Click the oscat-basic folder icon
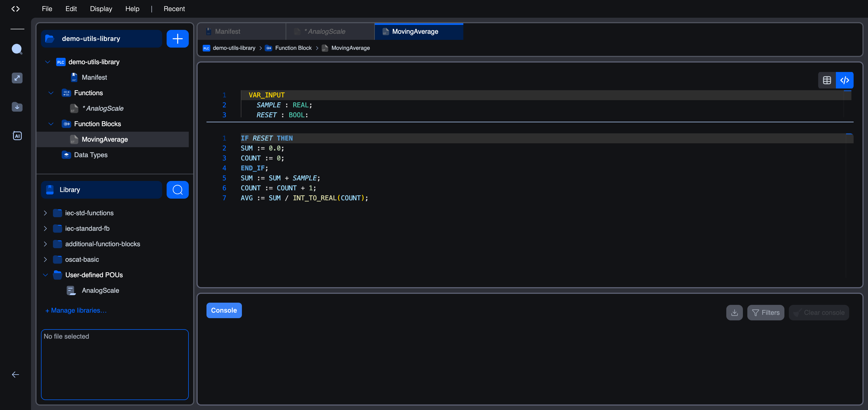The height and width of the screenshot is (410, 868). (58, 260)
